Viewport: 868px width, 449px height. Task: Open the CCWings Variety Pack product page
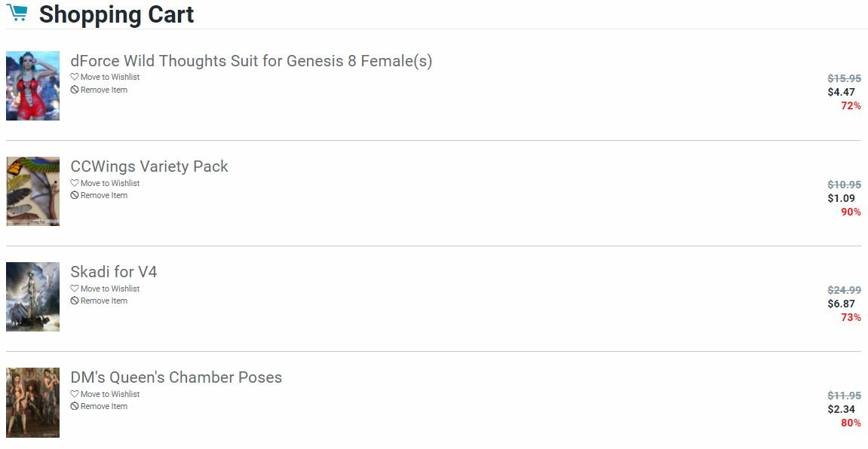point(149,166)
